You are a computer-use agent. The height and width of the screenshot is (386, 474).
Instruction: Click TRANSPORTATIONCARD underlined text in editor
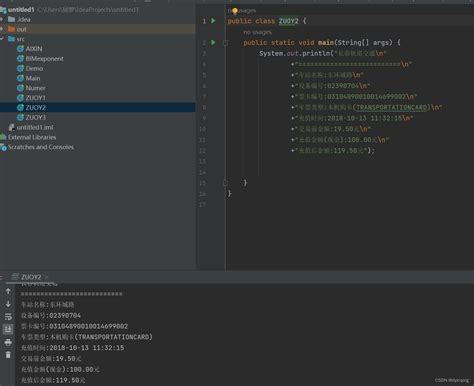(391, 107)
